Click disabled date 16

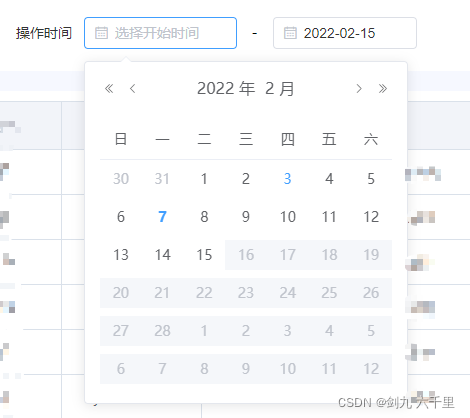point(246,255)
